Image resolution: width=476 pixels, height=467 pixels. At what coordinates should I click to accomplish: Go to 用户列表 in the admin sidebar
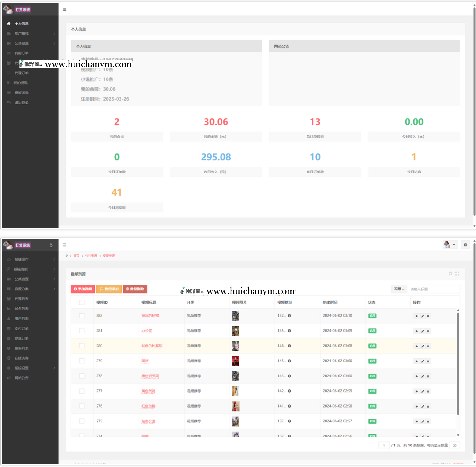coord(21,319)
